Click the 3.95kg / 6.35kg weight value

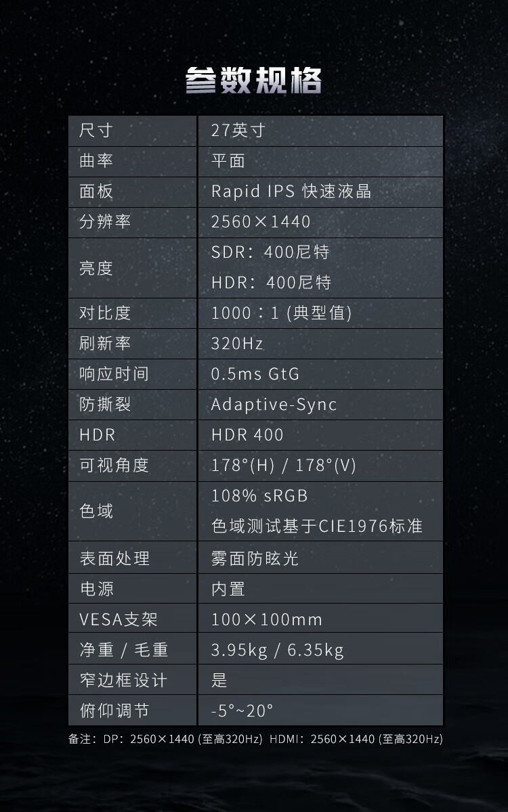coord(277,650)
